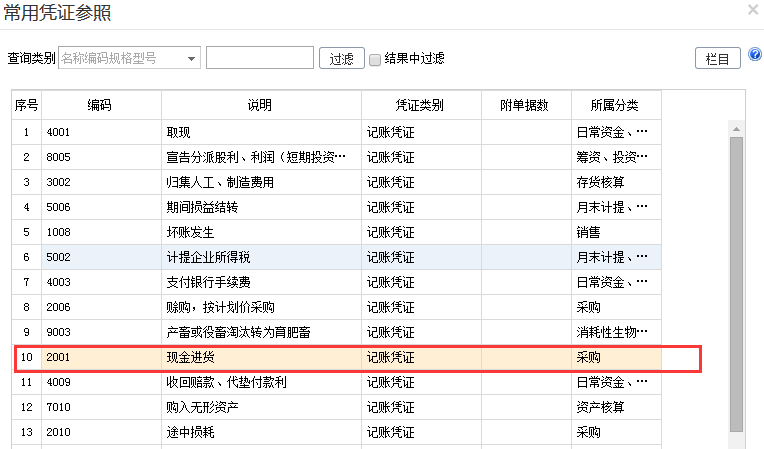764x449 pixels.
Task: Sort by the 编码 column header
Action: coord(100,106)
